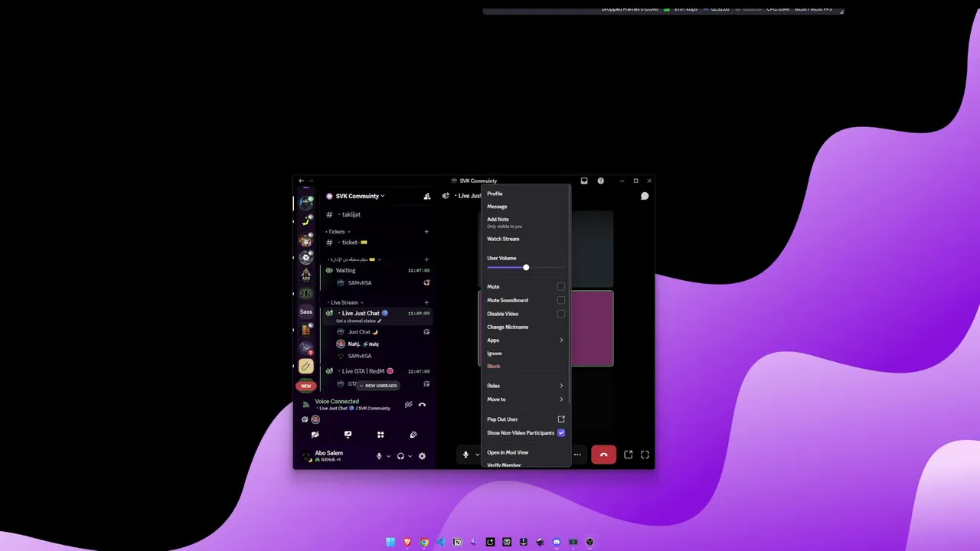Expand the Roles submenu
This screenshot has width=980, height=551.
click(x=525, y=386)
